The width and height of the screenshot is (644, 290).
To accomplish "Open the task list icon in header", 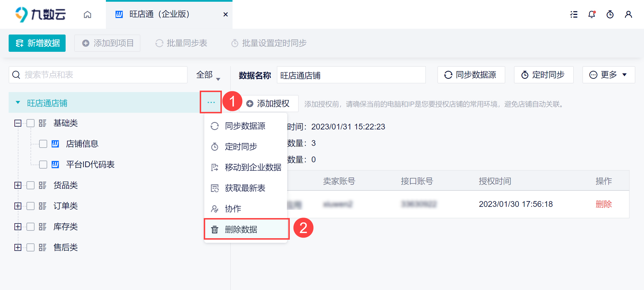I will [574, 14].
